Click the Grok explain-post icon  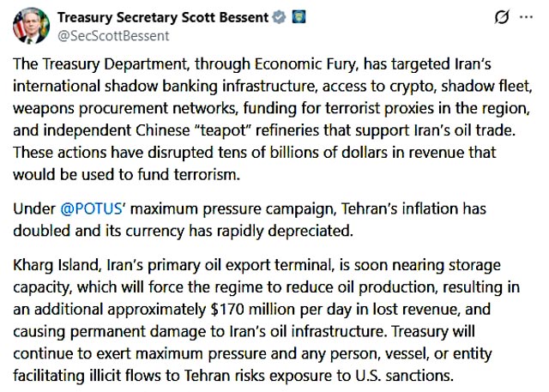point(503,18)
